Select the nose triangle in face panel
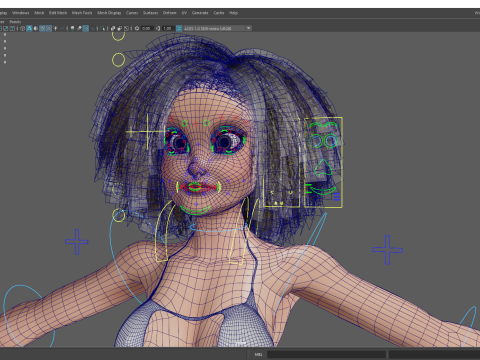 (x=323, y=167)
